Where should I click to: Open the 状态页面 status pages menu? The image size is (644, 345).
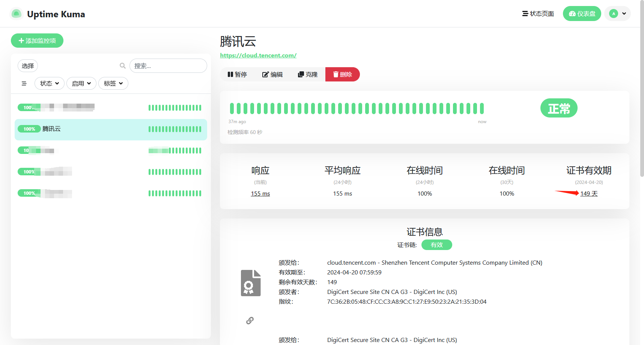tap(538, 14)
